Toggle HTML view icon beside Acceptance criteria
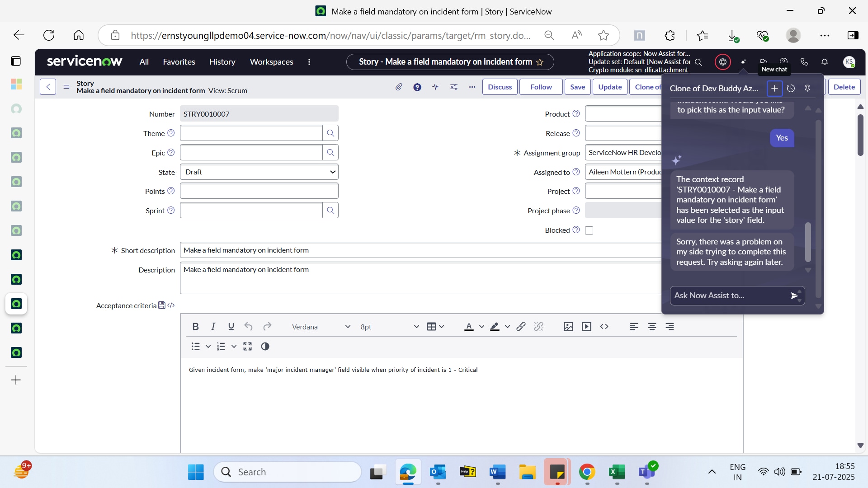The height and width of the screenshot is (488, 868). click(171, 306)
